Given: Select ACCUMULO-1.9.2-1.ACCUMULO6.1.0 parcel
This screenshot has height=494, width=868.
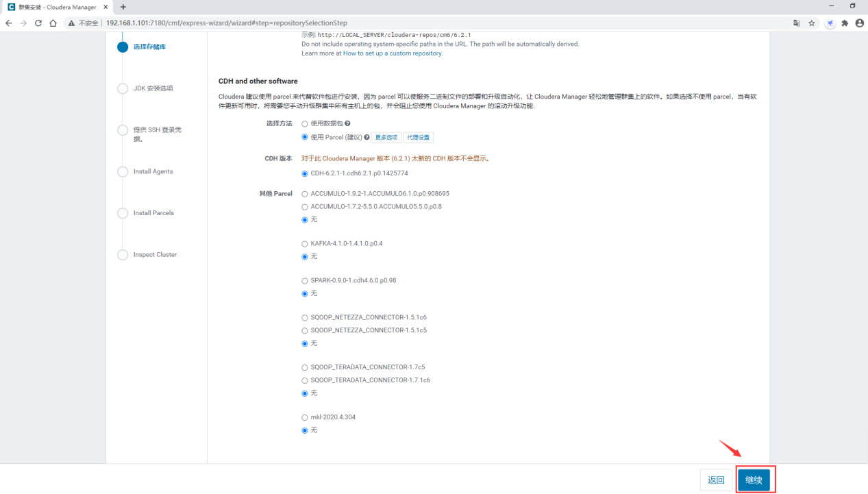Looking at the screenshot, I should click(x=305, y=194).
